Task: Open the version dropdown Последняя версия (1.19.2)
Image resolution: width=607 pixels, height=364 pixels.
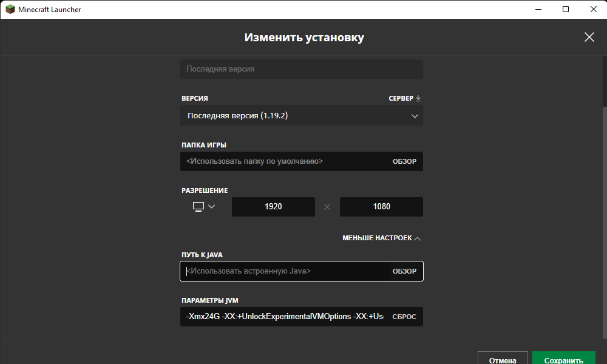Action: (301, 116)
